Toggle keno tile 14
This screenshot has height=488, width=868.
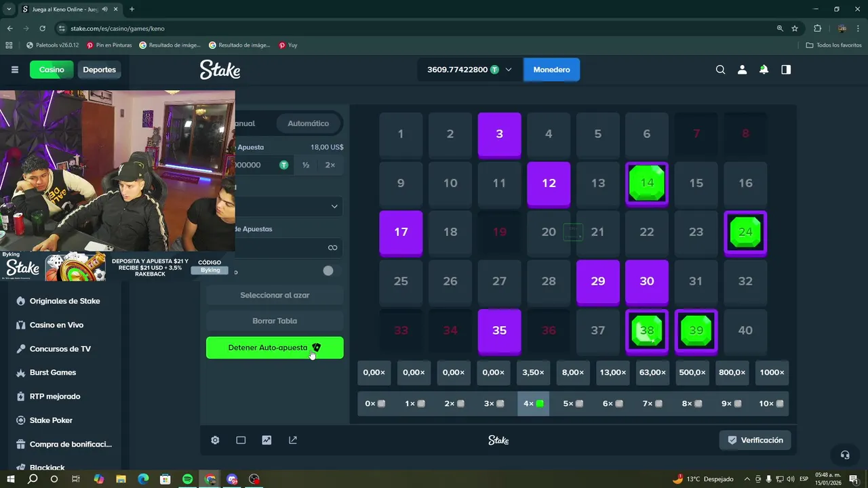pos(647,183)
